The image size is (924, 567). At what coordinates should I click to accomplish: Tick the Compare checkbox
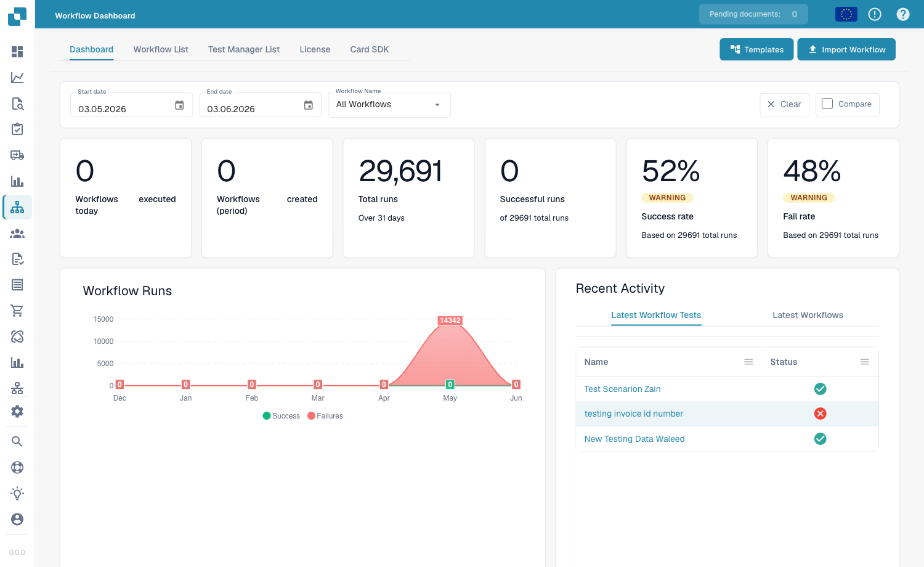coord(827,104)
